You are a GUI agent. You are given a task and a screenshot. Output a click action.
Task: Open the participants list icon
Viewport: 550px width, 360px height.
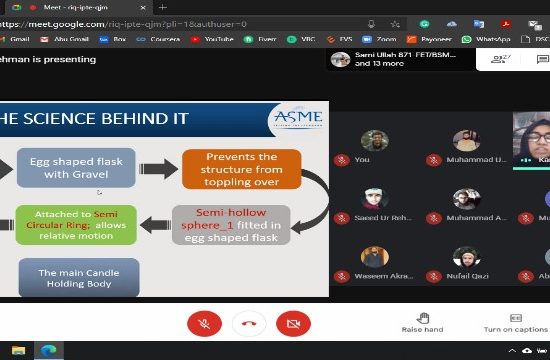[x=500, y=59]
